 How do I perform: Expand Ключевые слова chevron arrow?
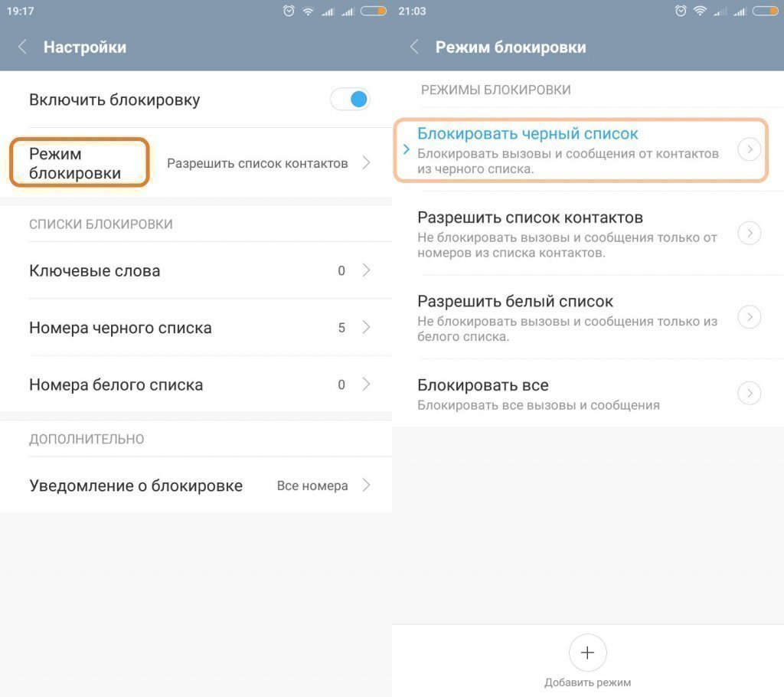click(x=367, y=270)
